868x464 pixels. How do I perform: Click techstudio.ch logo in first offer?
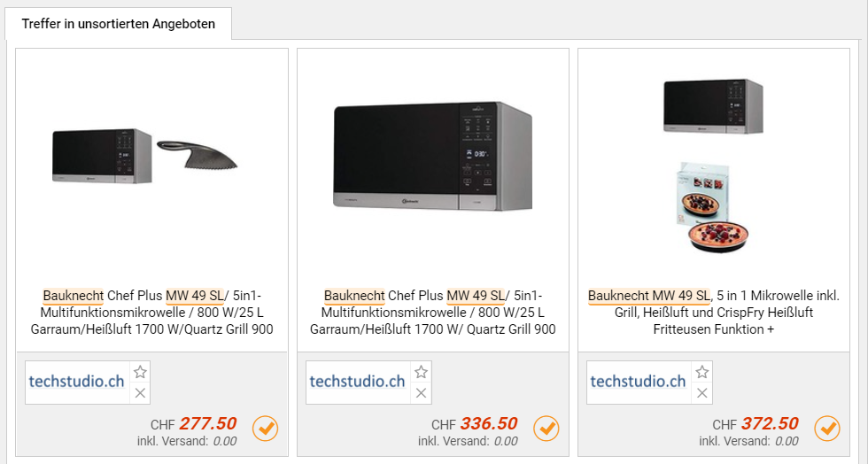(x=77, y=382)
